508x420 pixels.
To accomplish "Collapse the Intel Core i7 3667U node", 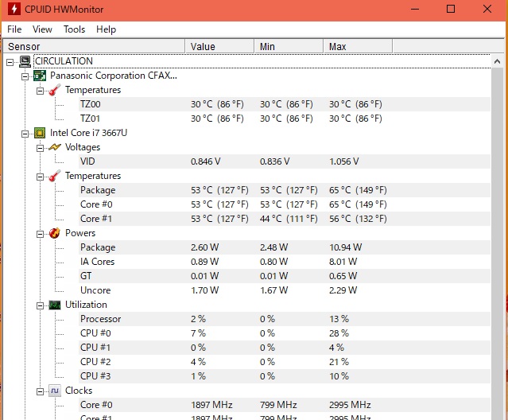I will tap(25, 134).
